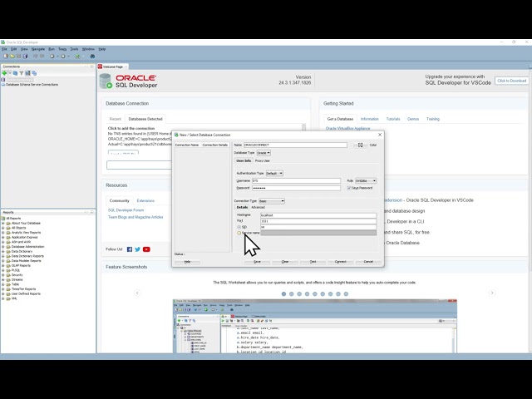Click the Twitter icon under Follow Us
The width and height of the screenshot is (532, 399).
pos(137,249)
